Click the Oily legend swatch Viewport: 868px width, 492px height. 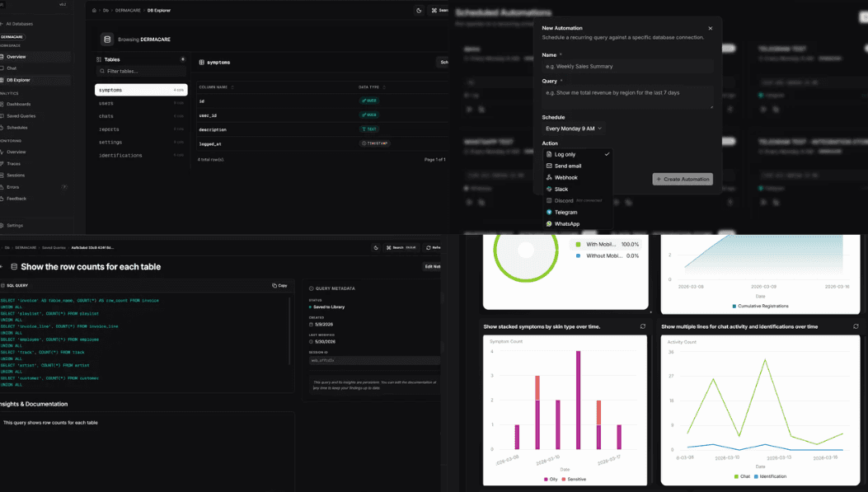(x=546, y=480)
